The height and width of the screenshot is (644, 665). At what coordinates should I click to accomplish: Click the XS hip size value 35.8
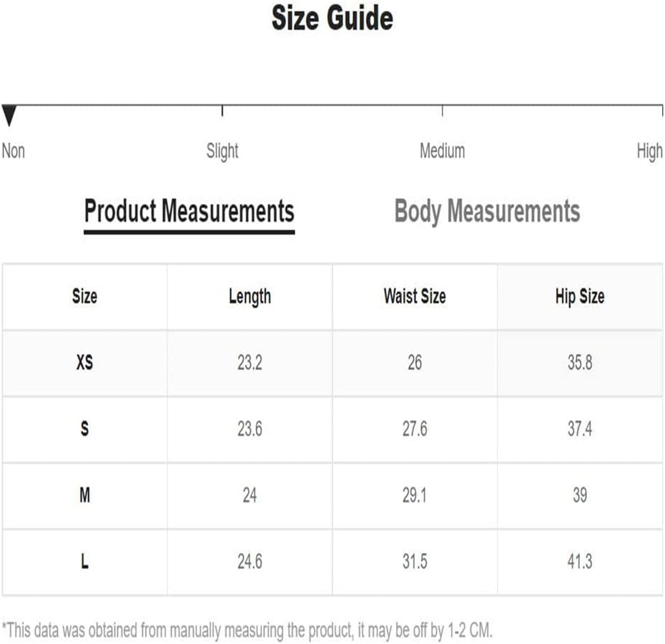tap(580, 363)
